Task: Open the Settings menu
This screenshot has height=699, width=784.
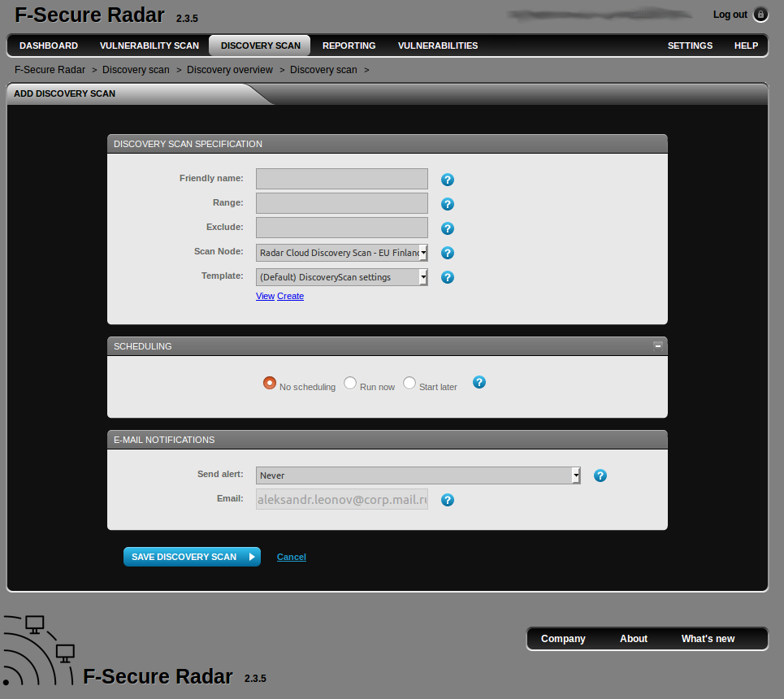Action: 690,46
